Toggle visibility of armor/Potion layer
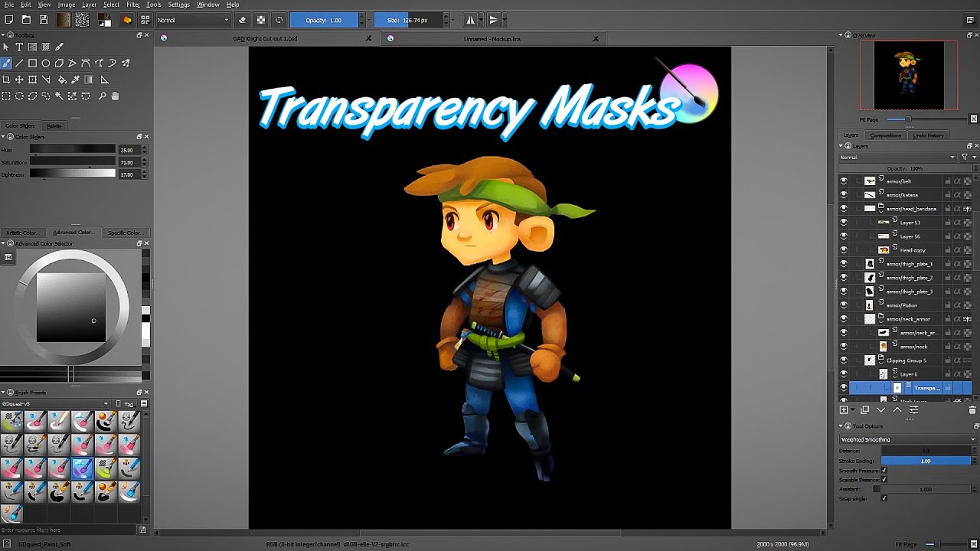Viewport: 980px width, 551px height. click(x=844, y=305)
